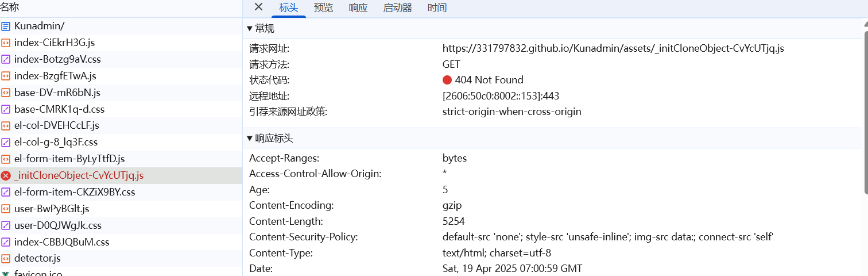Click the Date value Sat, 19 Apr 2025
The width and height of the screenshot is (868, 276).
point(512,269)
